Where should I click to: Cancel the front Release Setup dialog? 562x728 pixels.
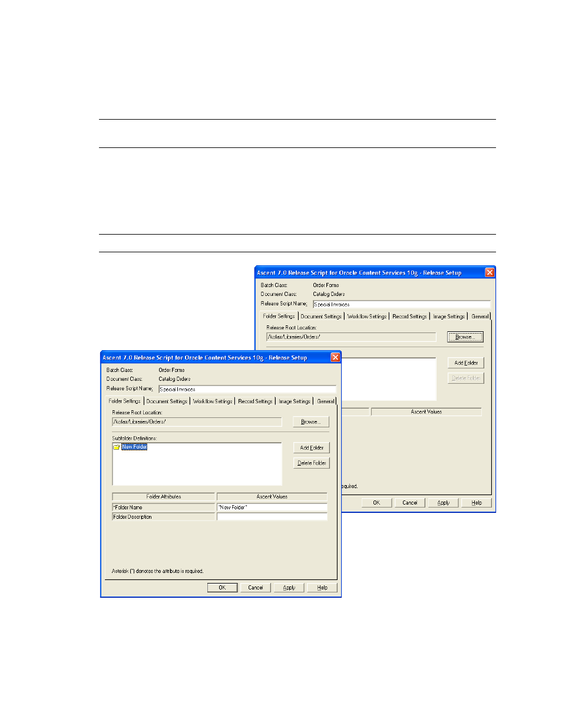256,588
